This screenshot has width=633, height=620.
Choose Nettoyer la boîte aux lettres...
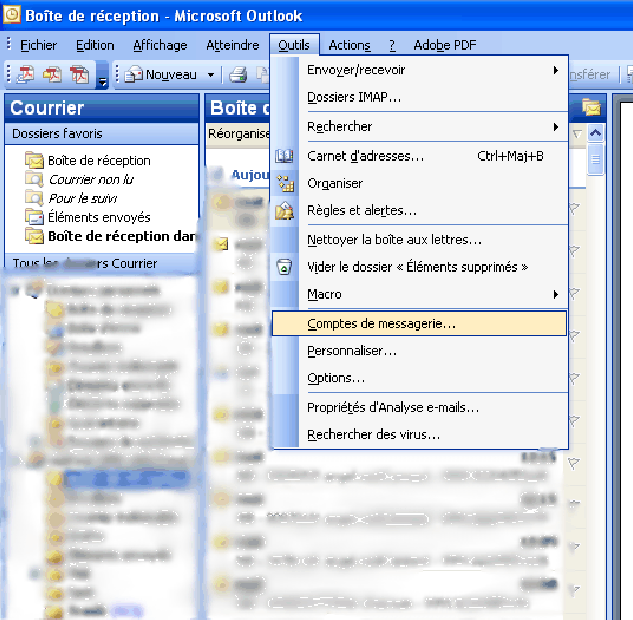pyautogui.click(x=420, y=240)
